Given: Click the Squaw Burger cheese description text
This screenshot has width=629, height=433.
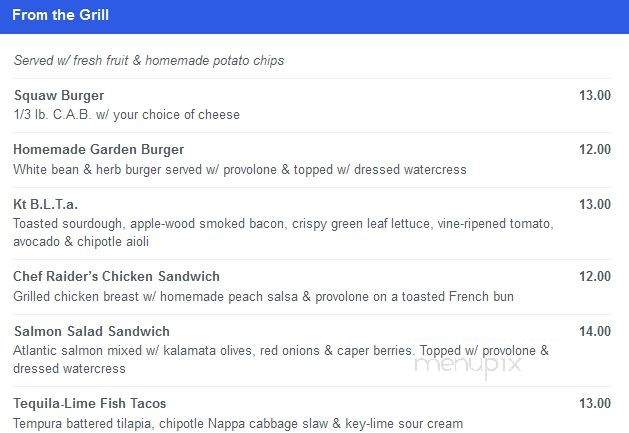Looking at the screenshot, I should coord(127,115).
